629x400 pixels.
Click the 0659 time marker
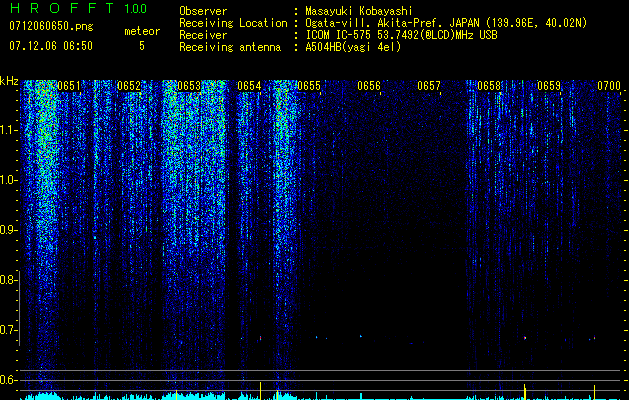(549, 86)
